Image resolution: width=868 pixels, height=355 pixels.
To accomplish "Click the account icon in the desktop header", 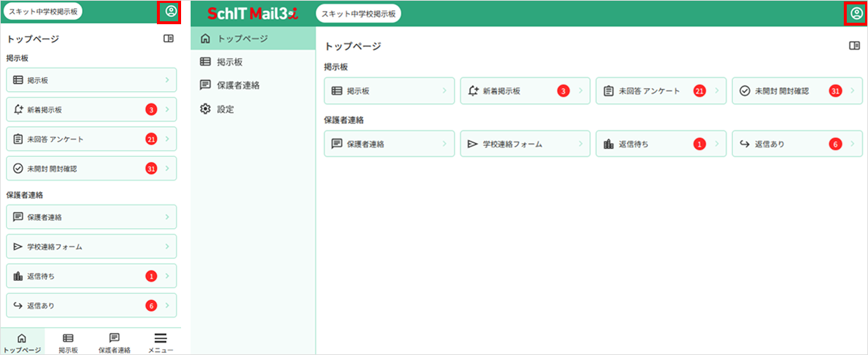I will (x=856, y=13).
